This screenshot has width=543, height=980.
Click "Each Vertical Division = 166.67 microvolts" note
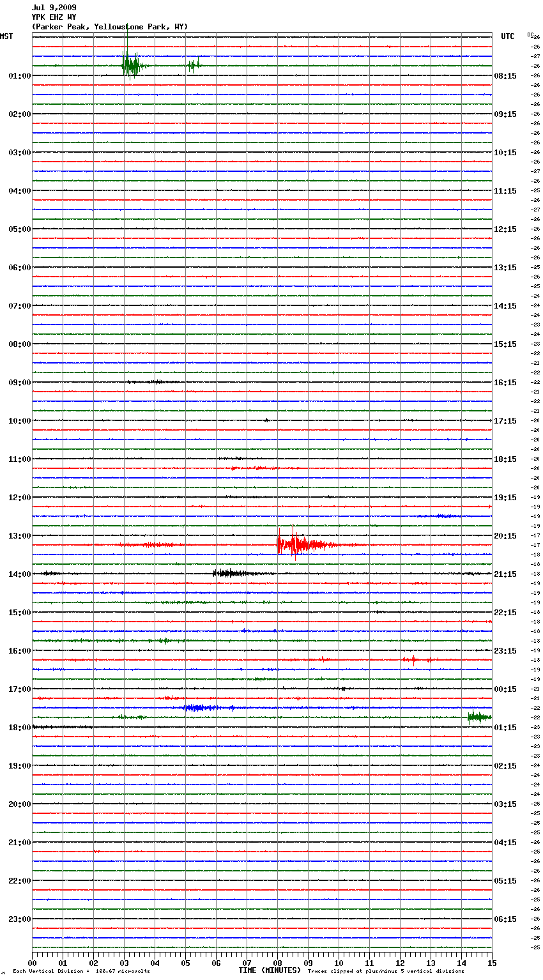(81, 971)
